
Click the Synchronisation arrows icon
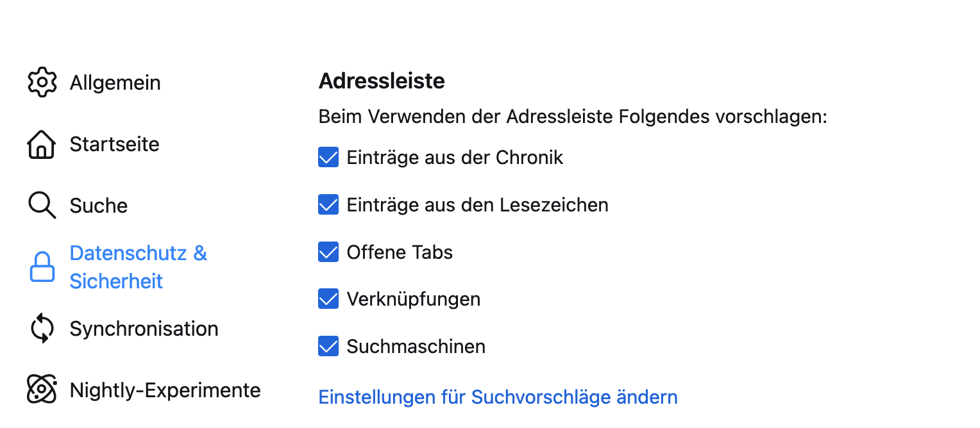click(x=42, y=329)
